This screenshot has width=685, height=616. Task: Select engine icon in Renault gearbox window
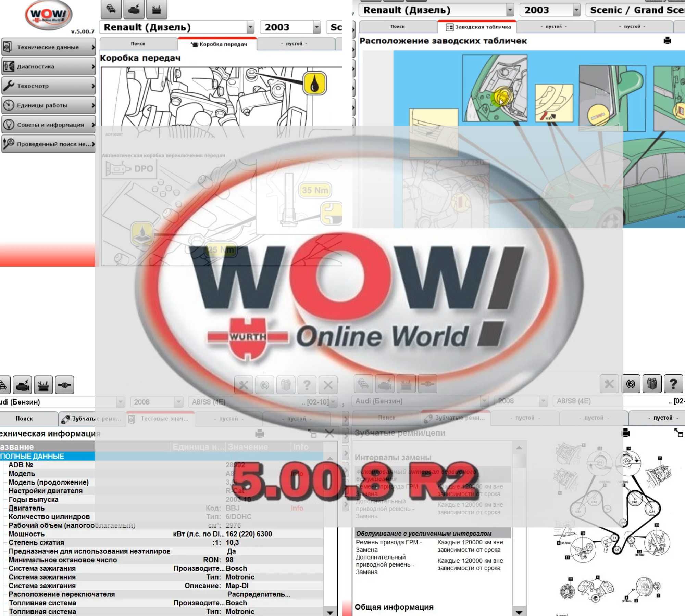[x=134, y=9]
